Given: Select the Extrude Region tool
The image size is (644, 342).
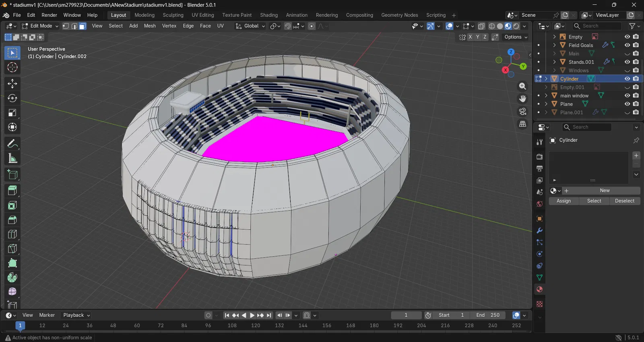Looking at the screenshot, I should point(12,191).
